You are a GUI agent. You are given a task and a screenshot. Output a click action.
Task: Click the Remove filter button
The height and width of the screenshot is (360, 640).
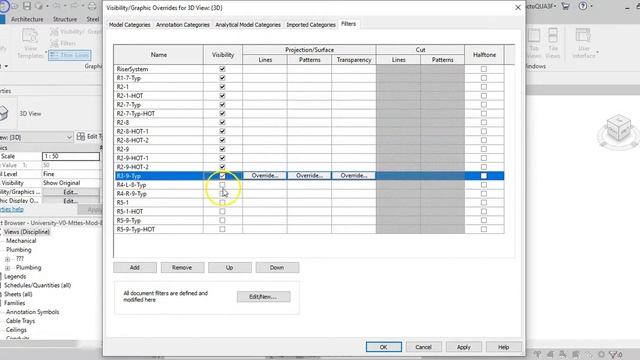182,267
